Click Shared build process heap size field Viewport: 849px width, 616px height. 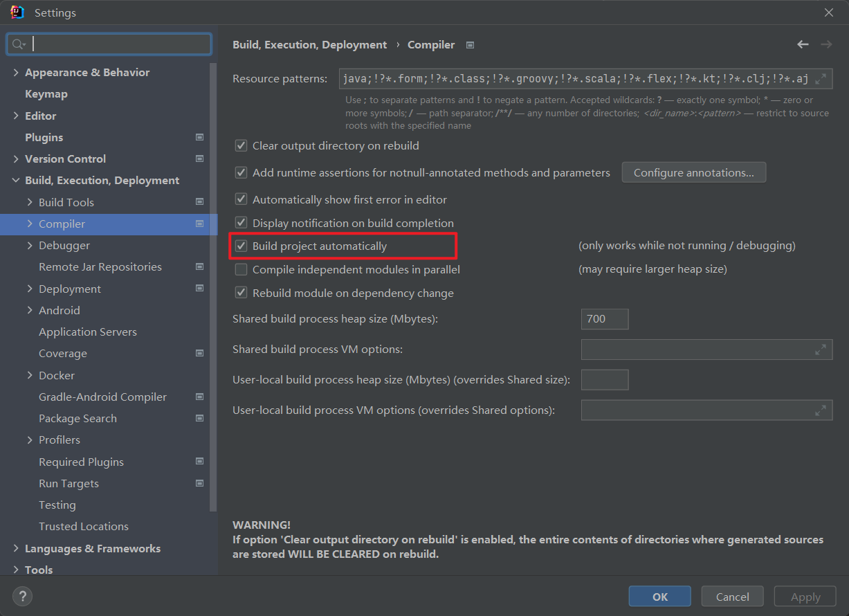point(604,319)
